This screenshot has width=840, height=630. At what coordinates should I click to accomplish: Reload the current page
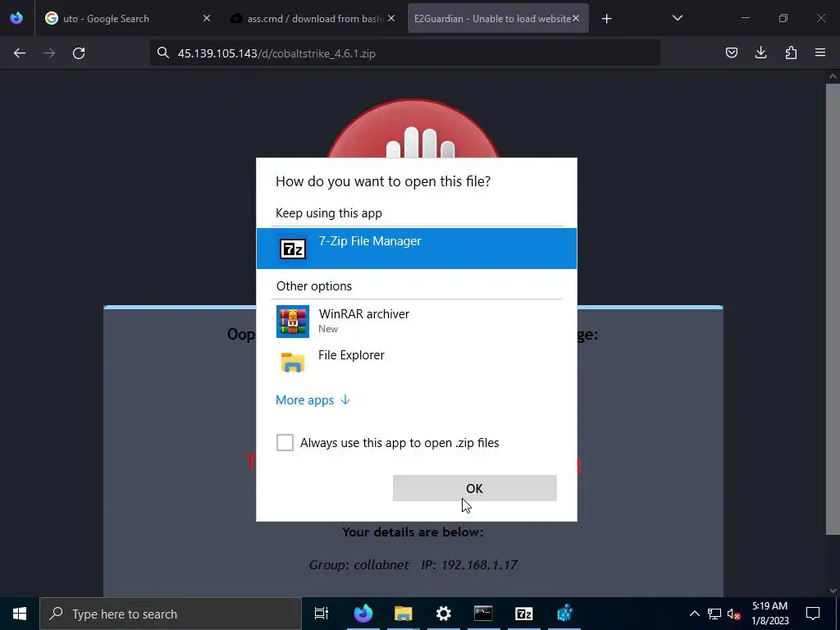[x=79, y=53]
